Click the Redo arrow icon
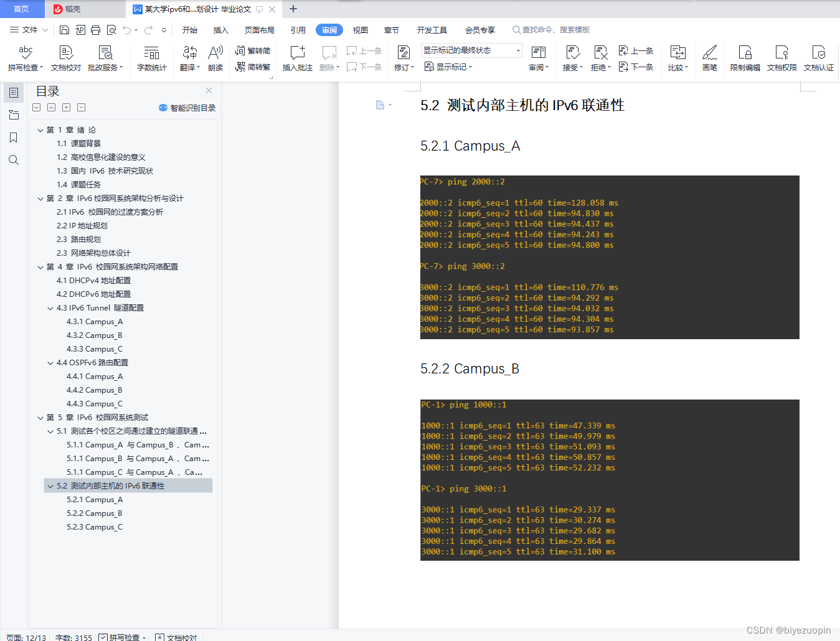 (x=149, y=30)
